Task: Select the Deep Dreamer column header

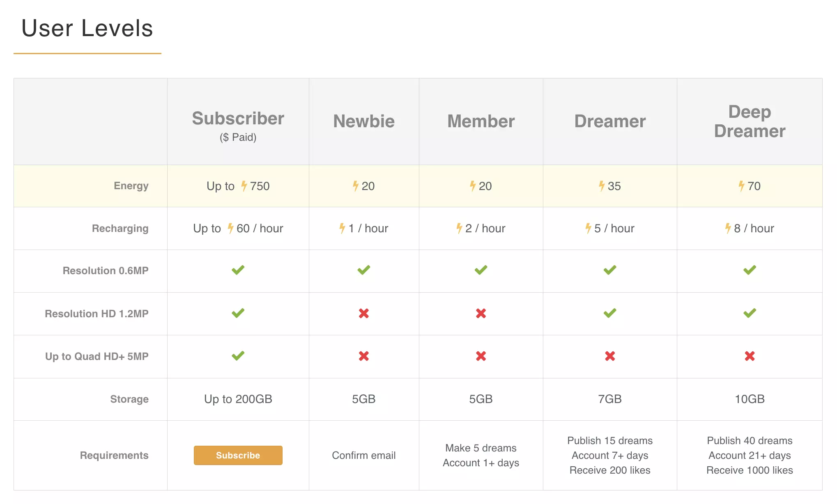Action: point(750,121)
